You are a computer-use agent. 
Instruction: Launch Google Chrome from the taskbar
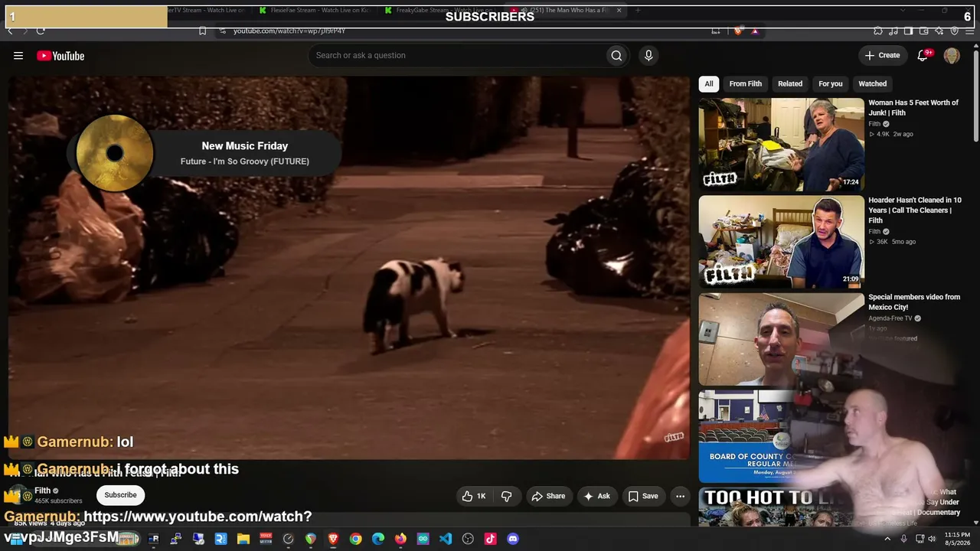[356, 539]
